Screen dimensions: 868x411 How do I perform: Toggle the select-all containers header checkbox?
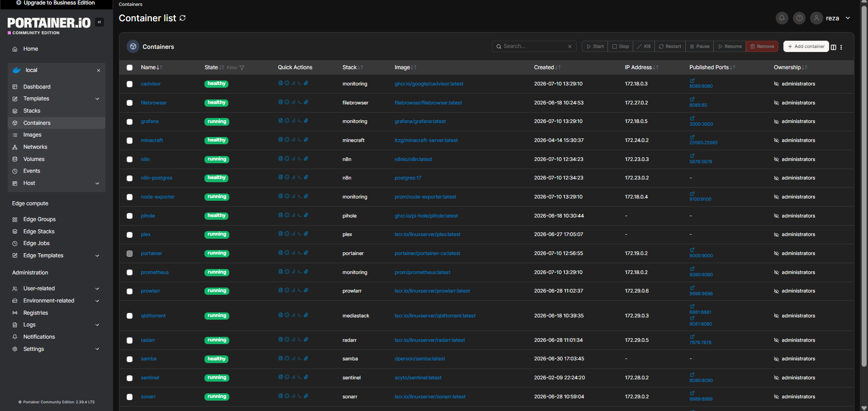point(130,67)
